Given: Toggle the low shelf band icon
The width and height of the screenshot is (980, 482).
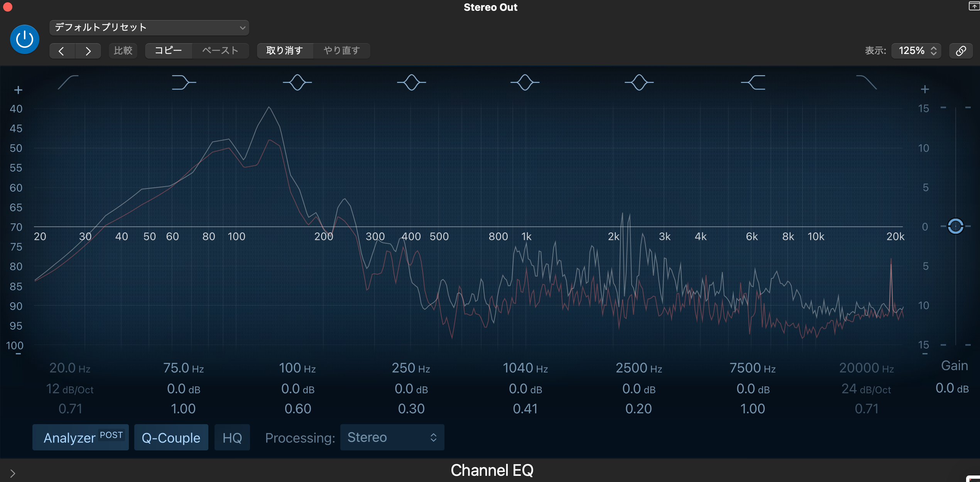Looking at the screenshot, I should (x=183, y=83).
